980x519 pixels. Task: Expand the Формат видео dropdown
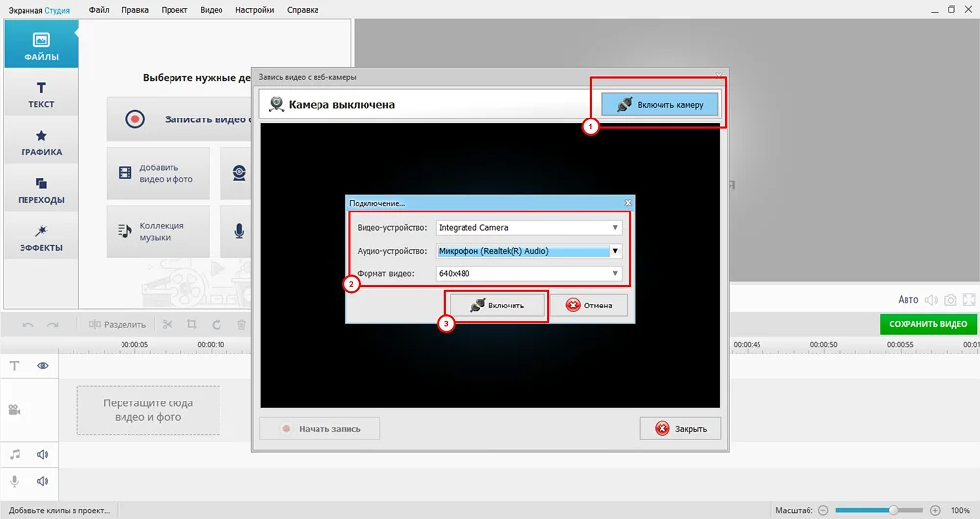[x=615, y=274]
